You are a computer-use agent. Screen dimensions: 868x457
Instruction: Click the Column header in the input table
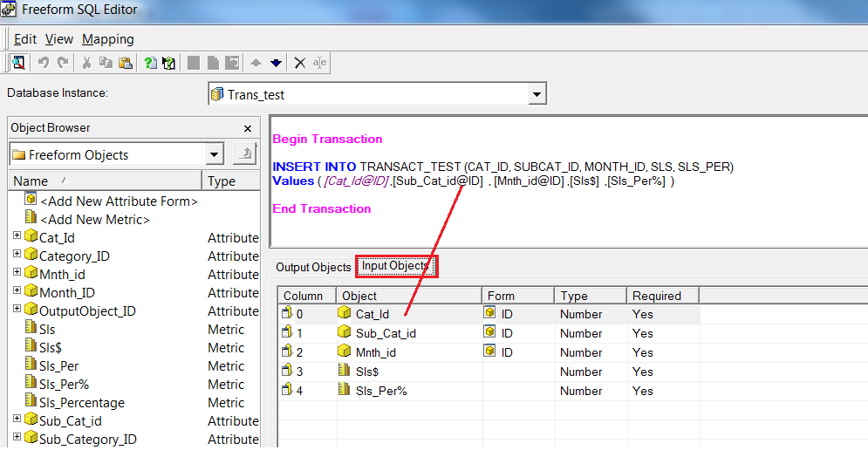tap(307, 296)
